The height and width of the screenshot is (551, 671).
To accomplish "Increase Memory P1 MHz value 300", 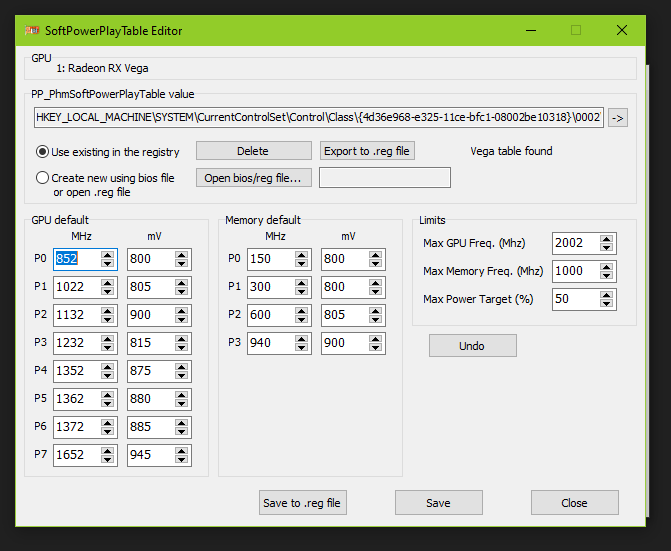I will pyautogui.click(x=301, y=283).
